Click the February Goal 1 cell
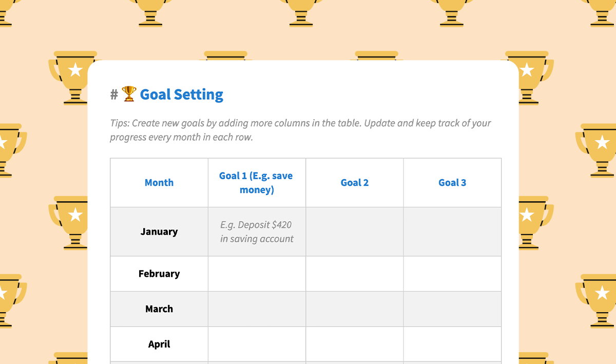 (x=257, y=274)
